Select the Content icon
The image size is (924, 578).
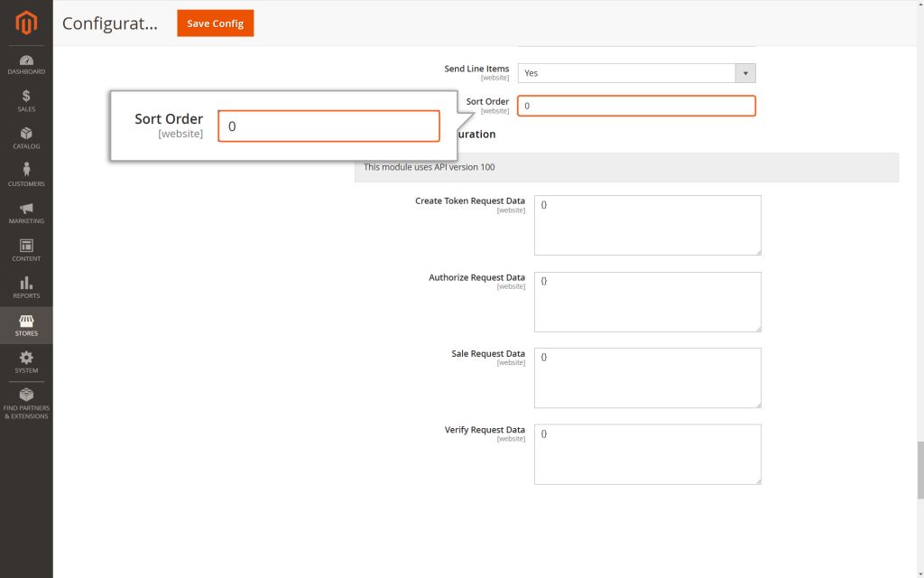pyautogui.click(x=26, y=250)
